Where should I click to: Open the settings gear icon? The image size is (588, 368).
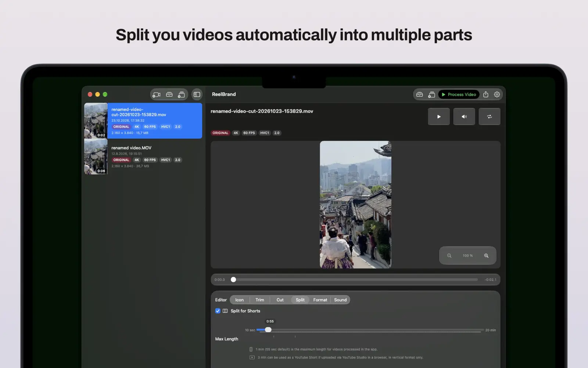pyautogui.click(x=497, y=95)
